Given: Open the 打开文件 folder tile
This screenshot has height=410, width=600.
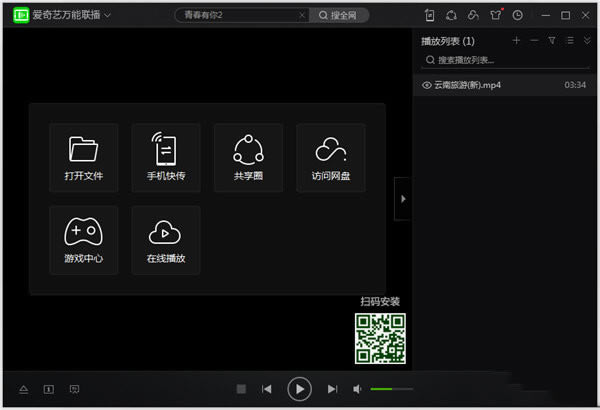Looking at the screenshot, I should pyautogui.click(x=84, y=157).
